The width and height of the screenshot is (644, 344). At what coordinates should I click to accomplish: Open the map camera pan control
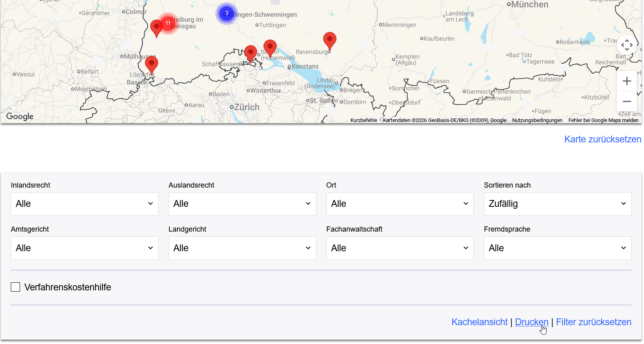click(x=627, y=45)
